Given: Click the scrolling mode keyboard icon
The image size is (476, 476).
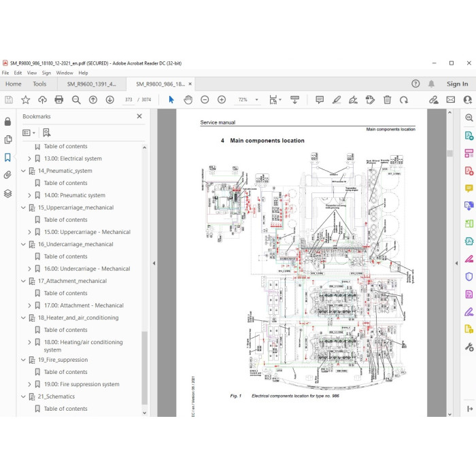Looking at the screenshot, I should click(294, 99).
